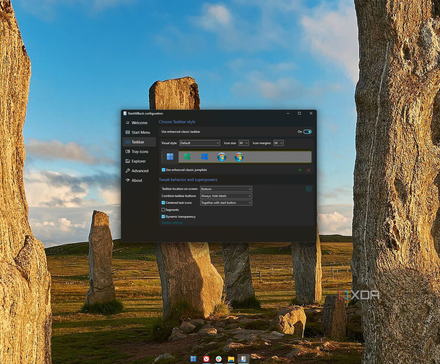Open the Icon size dropdown
This screenshot has width=440, height=364.
click(x=244, y=143)
